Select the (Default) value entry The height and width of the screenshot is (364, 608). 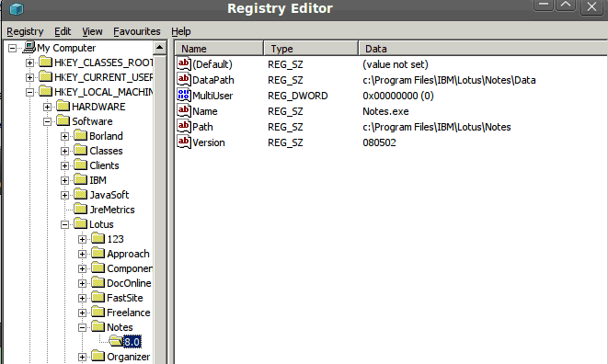click(212, 64)
